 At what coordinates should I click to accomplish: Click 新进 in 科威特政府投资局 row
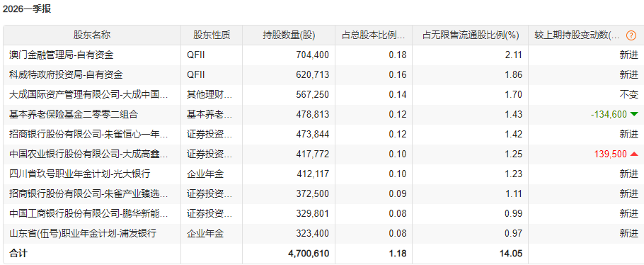tap(629, 75)
